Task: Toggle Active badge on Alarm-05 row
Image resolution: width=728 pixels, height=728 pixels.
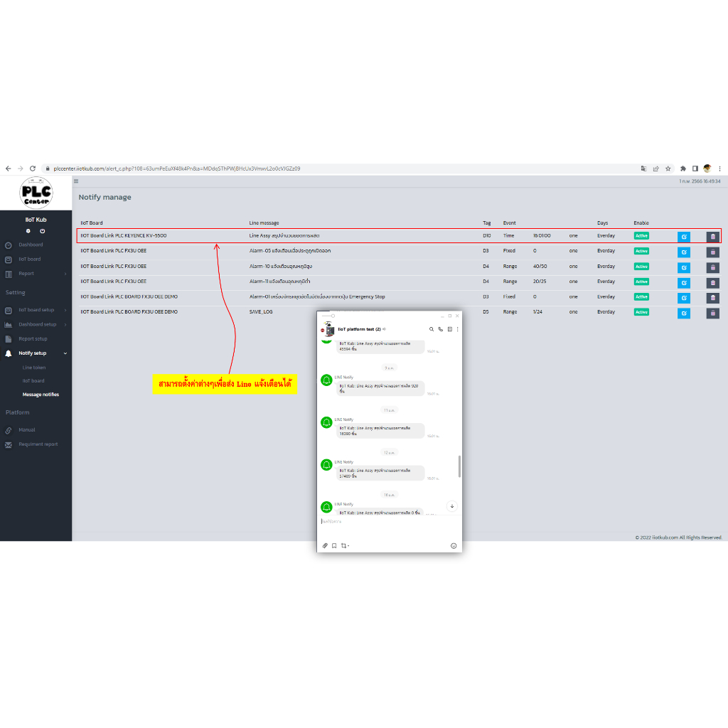Action: 641,251
